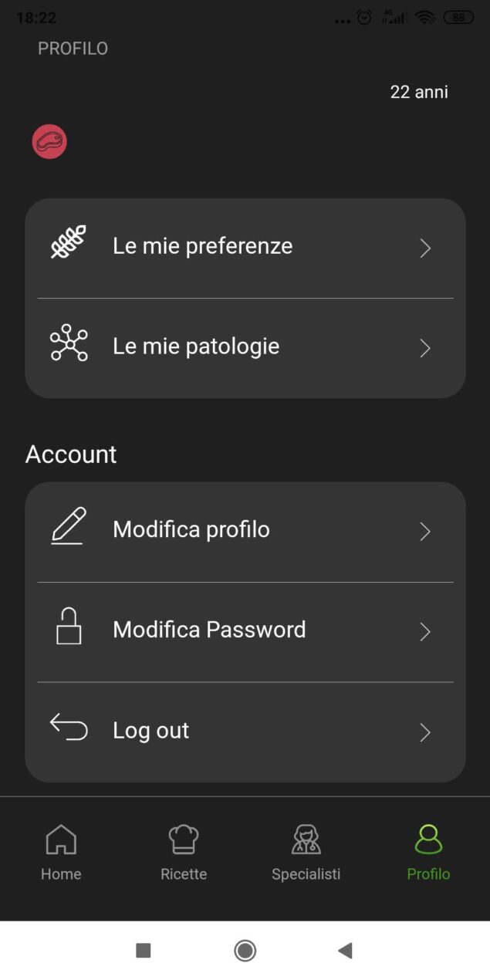Click the molecule icon beside Le mie patologie
490x980 pixels.
pyautogui.click(x=69, y=343)
